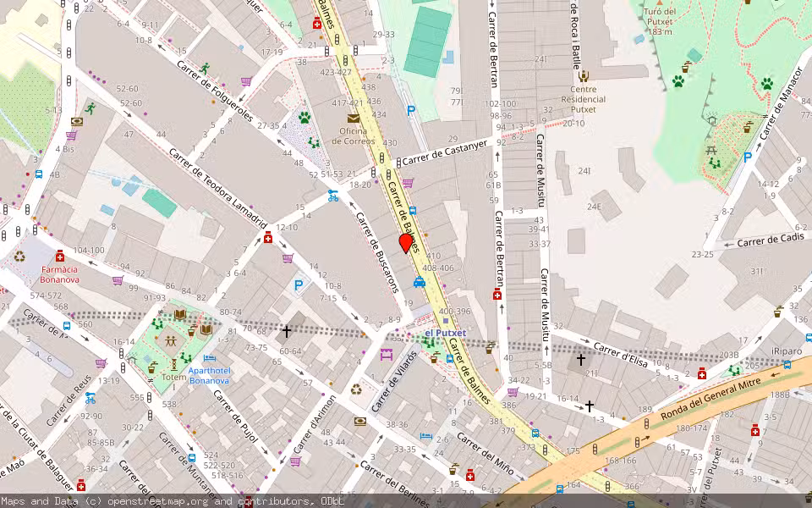Click the bus stop icon on Carrer de Muntaner
This screenshot has width=812, height=508.
[x=192, y=458]
